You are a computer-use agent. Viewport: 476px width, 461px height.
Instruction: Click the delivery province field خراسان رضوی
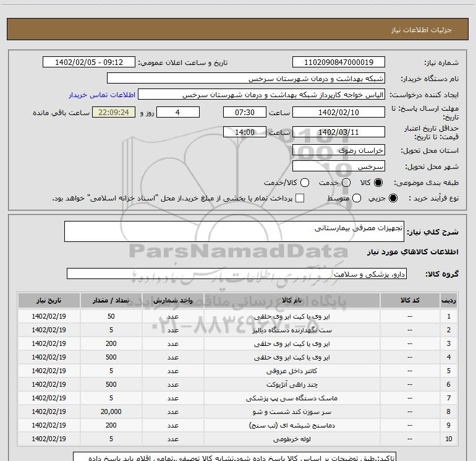pos(339,150)
